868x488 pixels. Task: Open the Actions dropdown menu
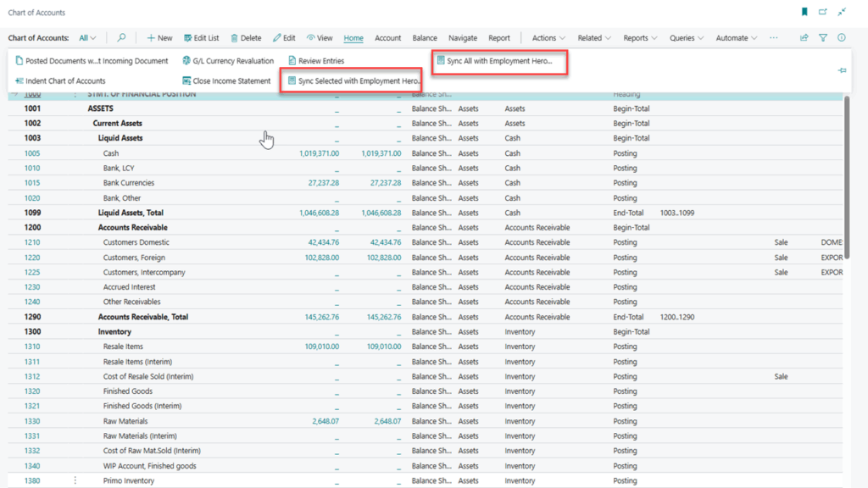(x=547, y=37)
